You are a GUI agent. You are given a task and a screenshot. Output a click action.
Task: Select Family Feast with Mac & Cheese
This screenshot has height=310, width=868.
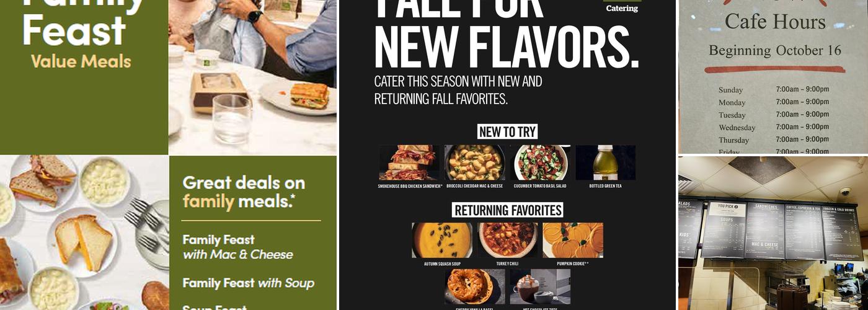[x=237, y=247]
